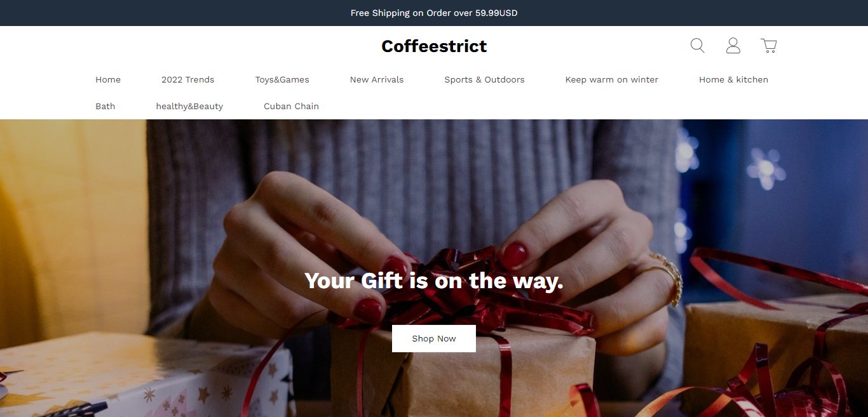868x417 pixels.
Task: Select Home & kitchen navigation link
Action: pos(733,79)
